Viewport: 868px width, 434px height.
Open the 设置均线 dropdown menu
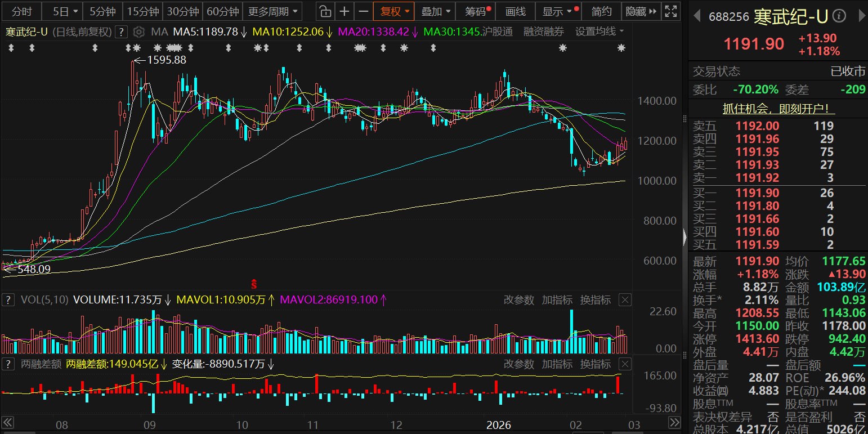coord(599,32)
